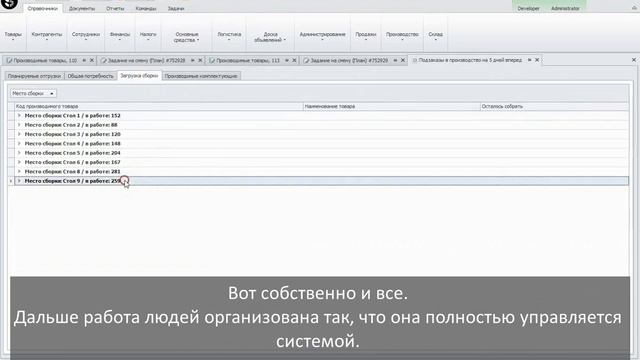This screenshot has height=360, width=640.
Task: Collapse the ribbon with the top-right arrow
Action: click(x=635, y=8)
